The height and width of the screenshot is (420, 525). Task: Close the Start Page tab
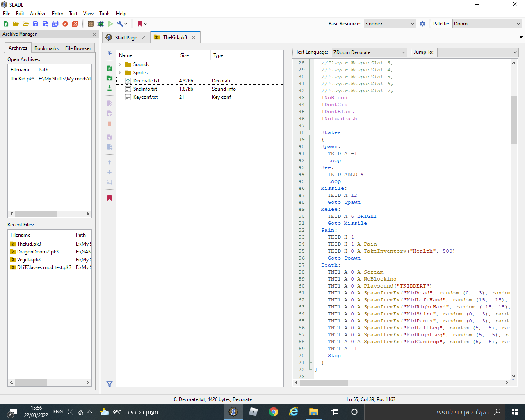coord(143,38)
